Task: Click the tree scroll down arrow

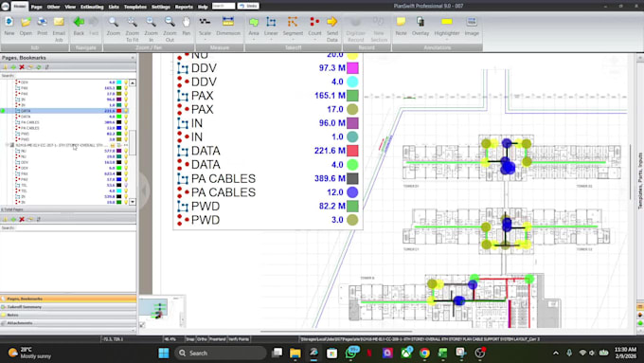Action: pos(133,202)
